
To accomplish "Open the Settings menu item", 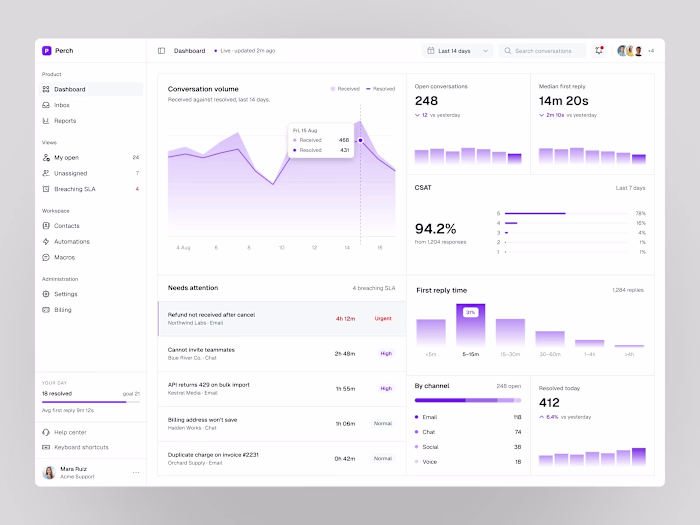I will click(x=92, y=294).
